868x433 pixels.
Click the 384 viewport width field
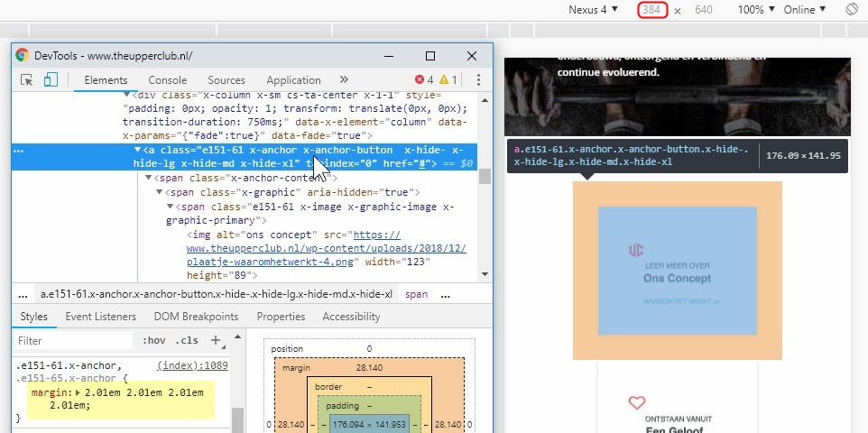(652, 9)
